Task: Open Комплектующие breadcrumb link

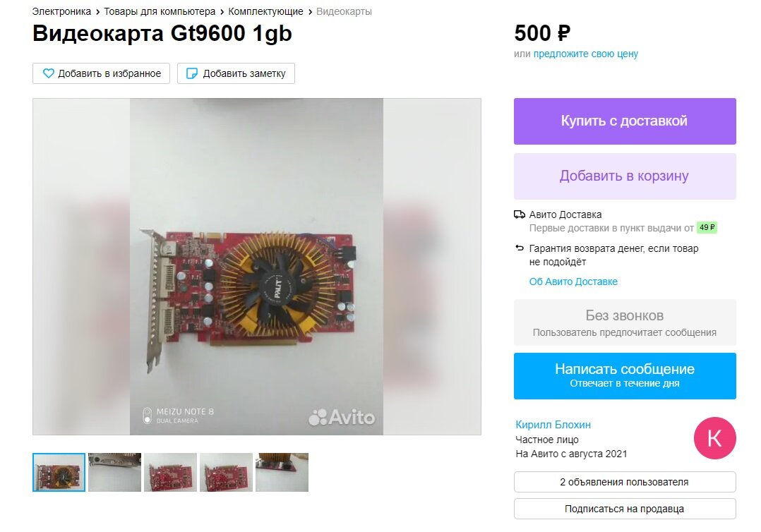Action: point(265,11)
